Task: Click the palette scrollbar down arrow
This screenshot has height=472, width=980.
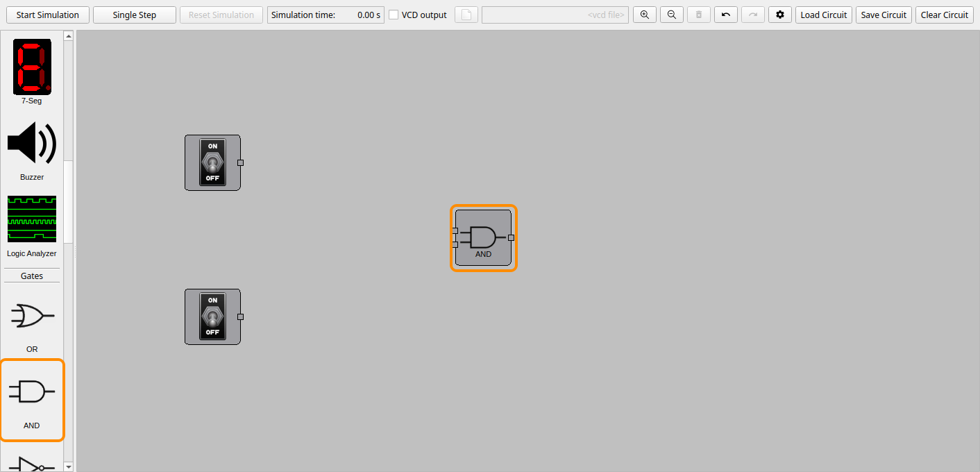Action: (x=68, y=466)
